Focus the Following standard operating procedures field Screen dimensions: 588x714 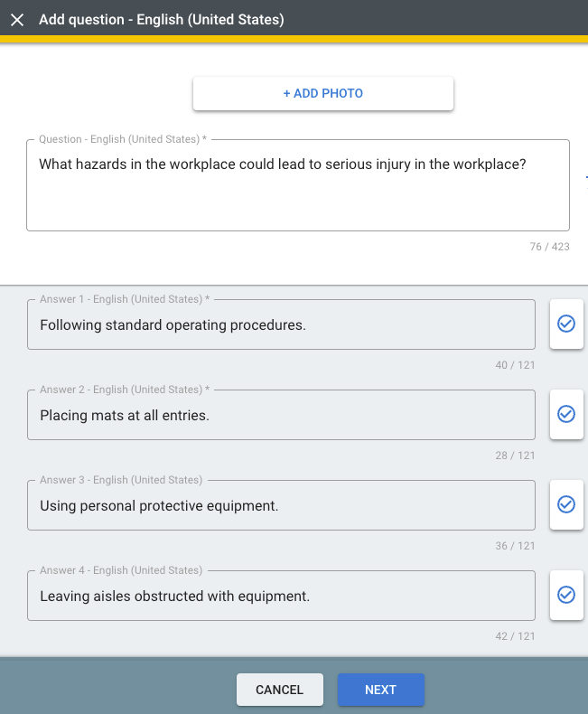(x=281, y=324)
